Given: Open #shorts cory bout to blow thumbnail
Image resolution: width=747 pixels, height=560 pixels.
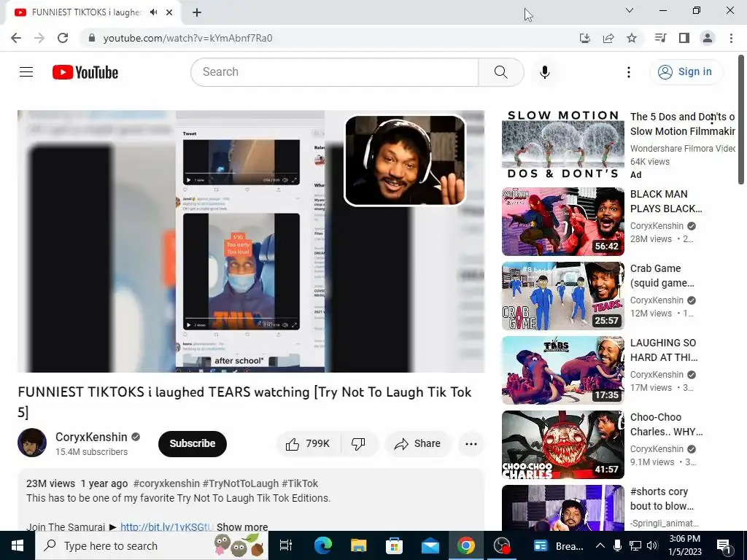Looking at the screenshot, I should point(562,507).
